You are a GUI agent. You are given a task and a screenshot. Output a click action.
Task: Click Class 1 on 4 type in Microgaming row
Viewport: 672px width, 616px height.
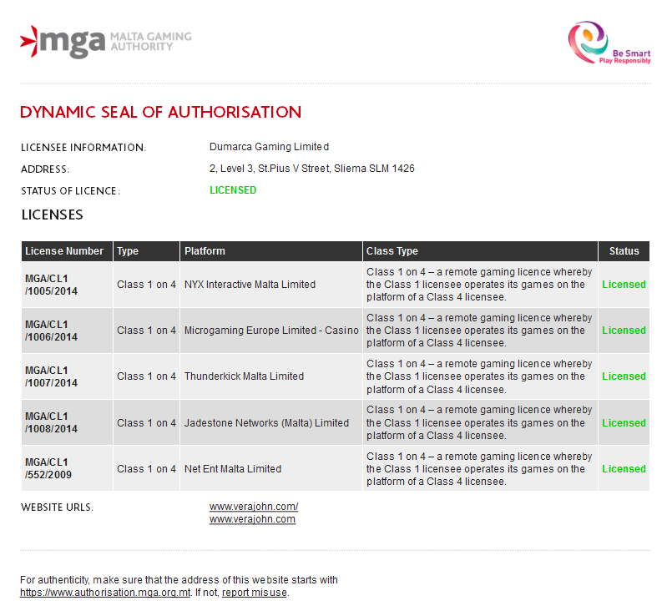[x=146, y=330]
